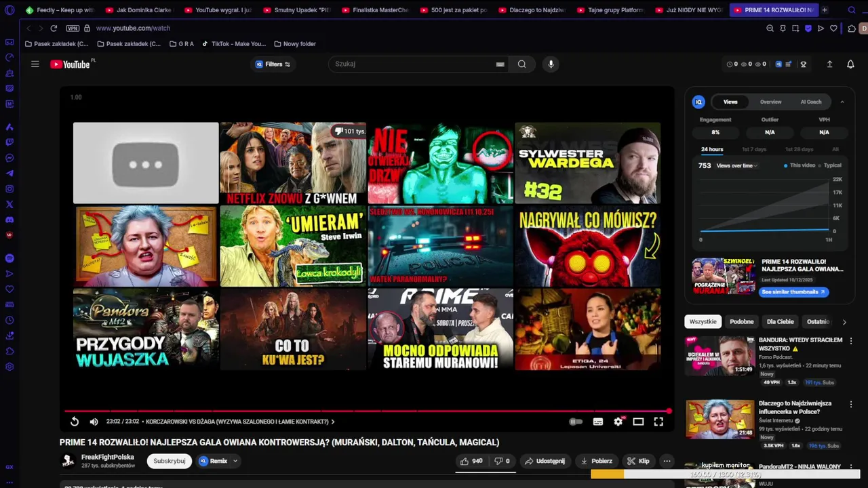This screenshot has width=868, height=488.
Task: Switch to the Overview tab
Action: (x=770, y=102)
